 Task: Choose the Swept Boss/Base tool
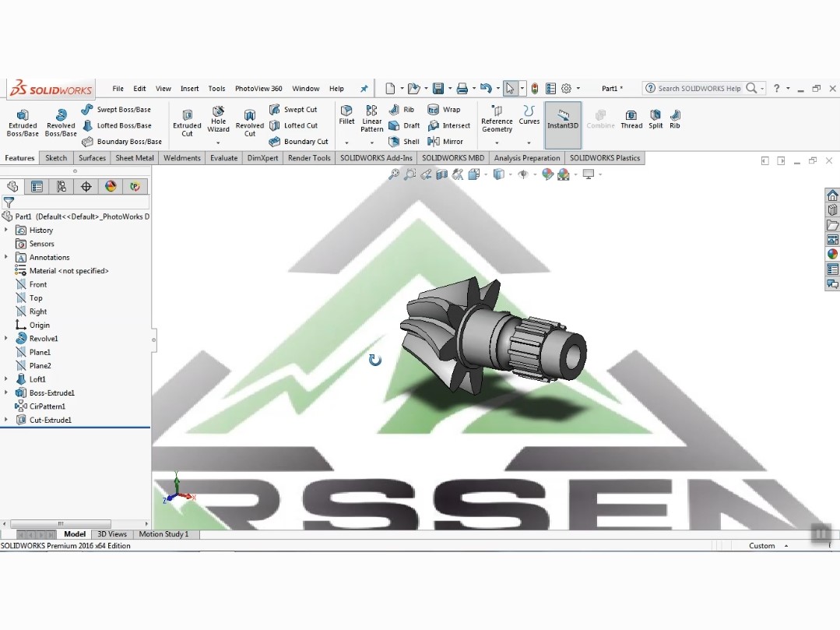click(116, 109)
